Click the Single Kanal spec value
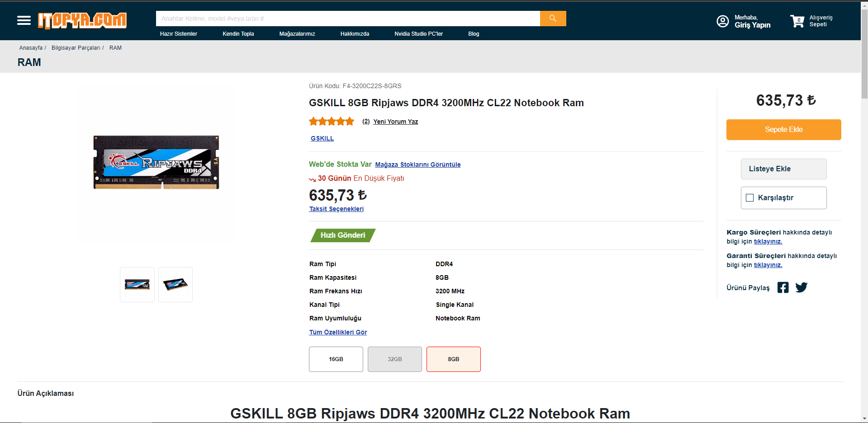 pyautogui.click(x=455, y=305)
